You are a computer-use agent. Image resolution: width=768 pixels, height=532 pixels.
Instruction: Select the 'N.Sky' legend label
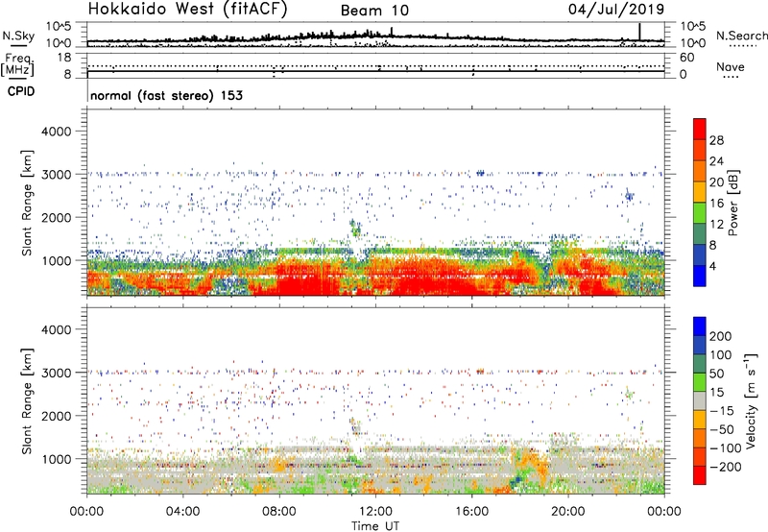18,36
